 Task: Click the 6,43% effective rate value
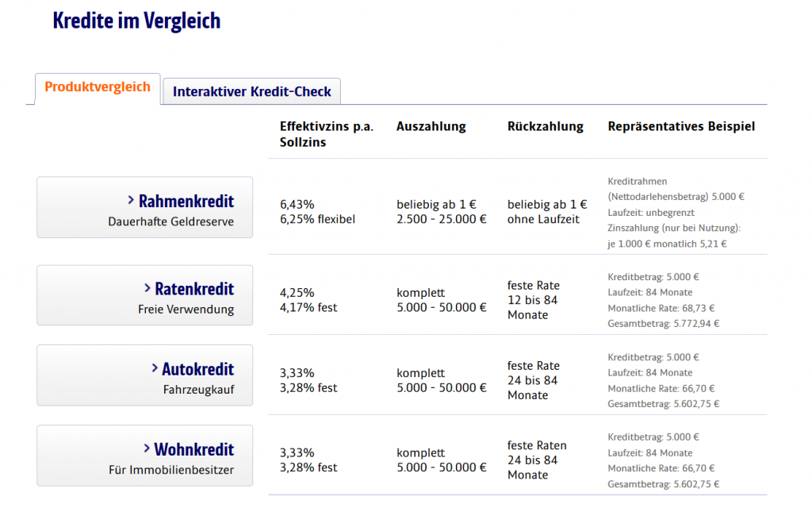tap(297, 205)
